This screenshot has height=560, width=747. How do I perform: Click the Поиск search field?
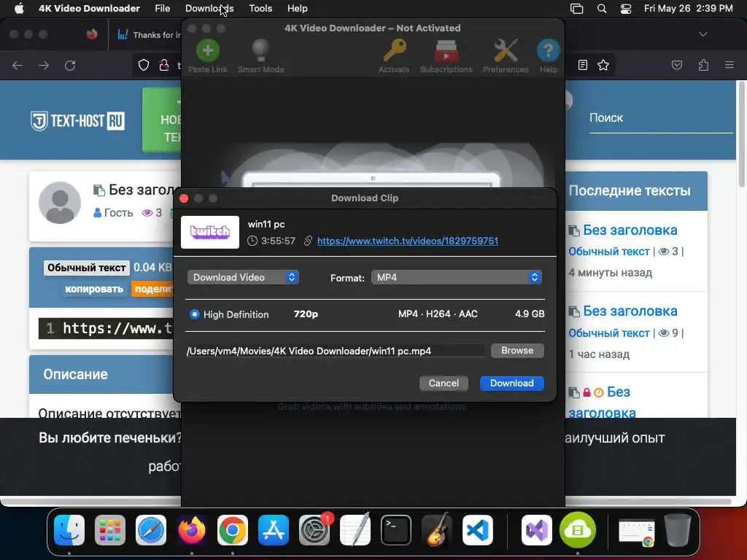point(661,118)
